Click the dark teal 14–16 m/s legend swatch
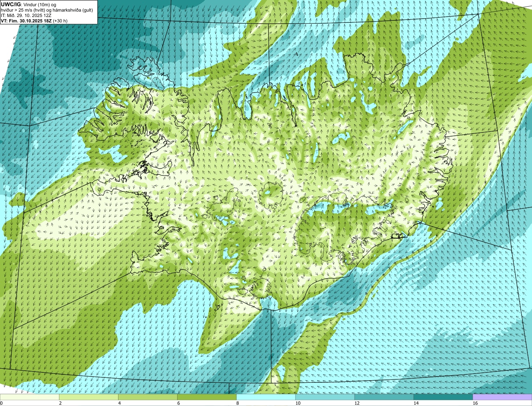This screenshot has height=406, width=532. click(x=443, y=397)
